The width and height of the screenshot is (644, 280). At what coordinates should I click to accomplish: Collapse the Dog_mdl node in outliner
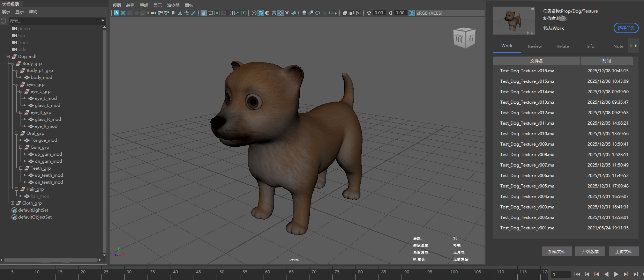(8, 57)
